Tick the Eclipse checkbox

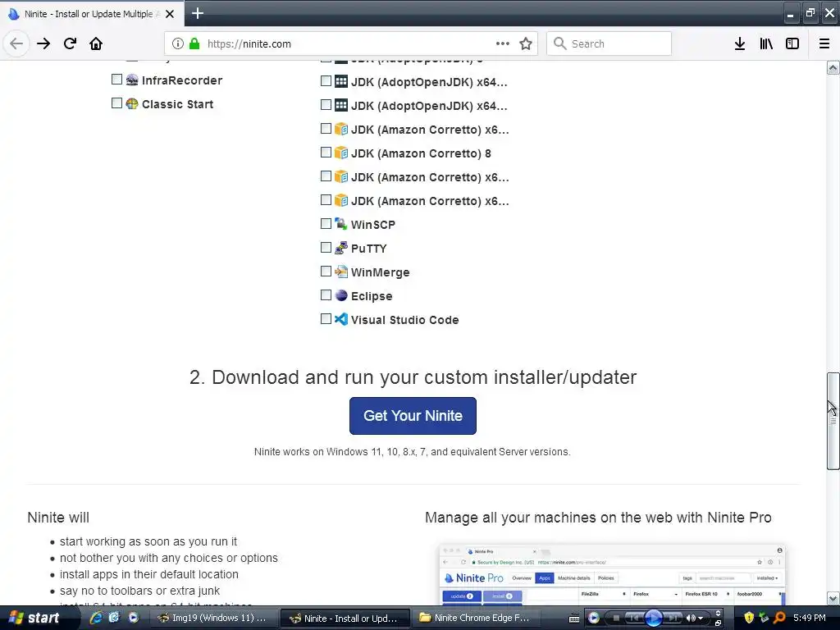pyautogui.click(x=326, y=294)
